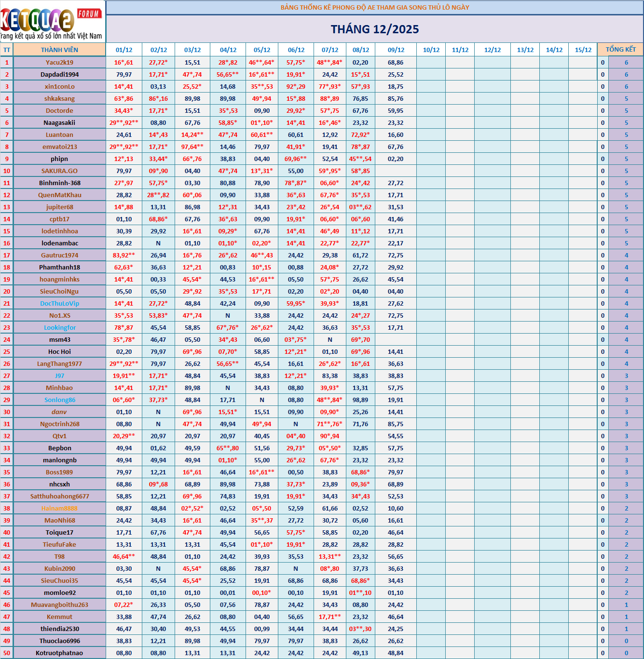Click the TT column header

7,50
